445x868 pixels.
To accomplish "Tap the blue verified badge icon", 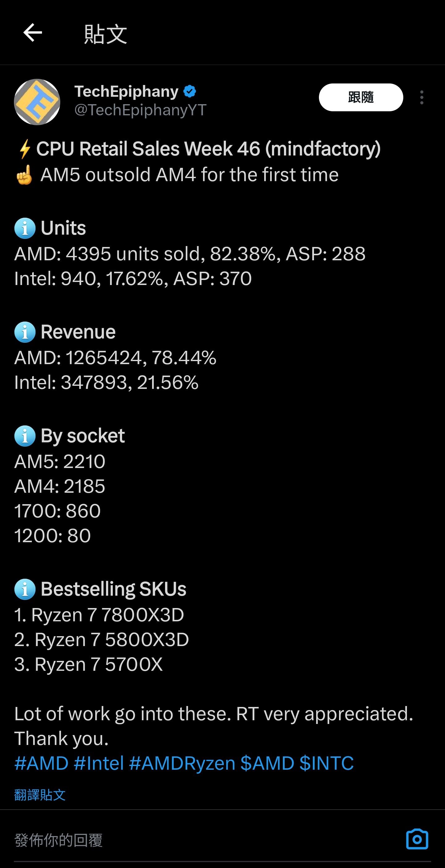I will pyautogui.click(x=190, y=91).
